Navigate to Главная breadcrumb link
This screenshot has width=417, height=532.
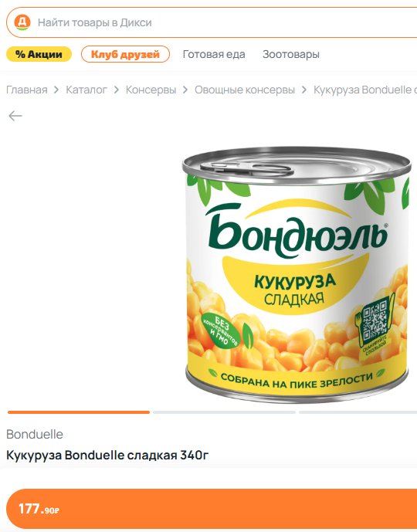[x=27, y=90]
